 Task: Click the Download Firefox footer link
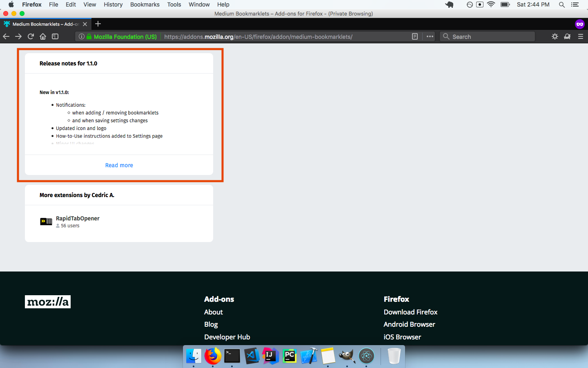pos(410,312)
